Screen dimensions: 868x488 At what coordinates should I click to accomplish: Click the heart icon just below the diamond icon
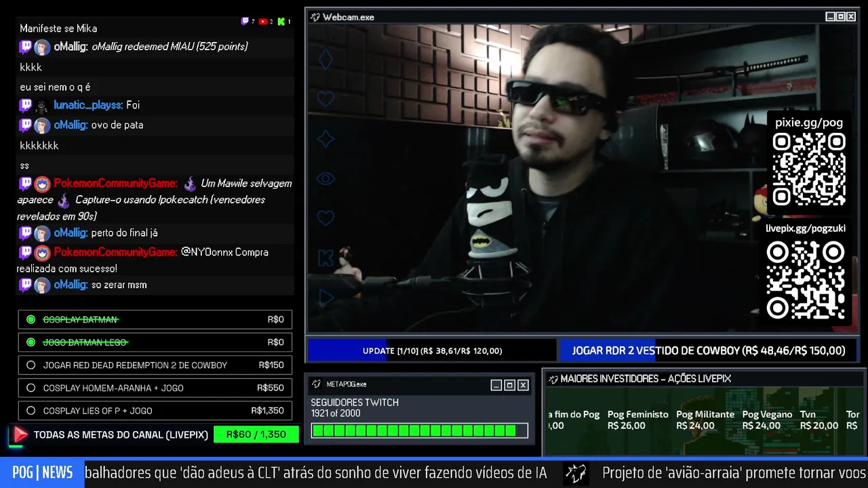click(325, 99)
